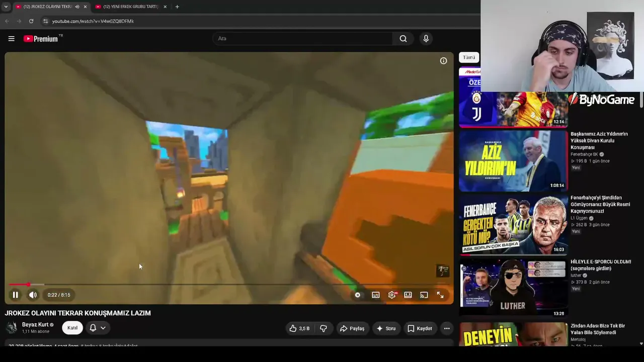Open Aziz Yıldırım'ın video thumbnail
The height and width of the screenshot is (362, 644).
[513, 161]
